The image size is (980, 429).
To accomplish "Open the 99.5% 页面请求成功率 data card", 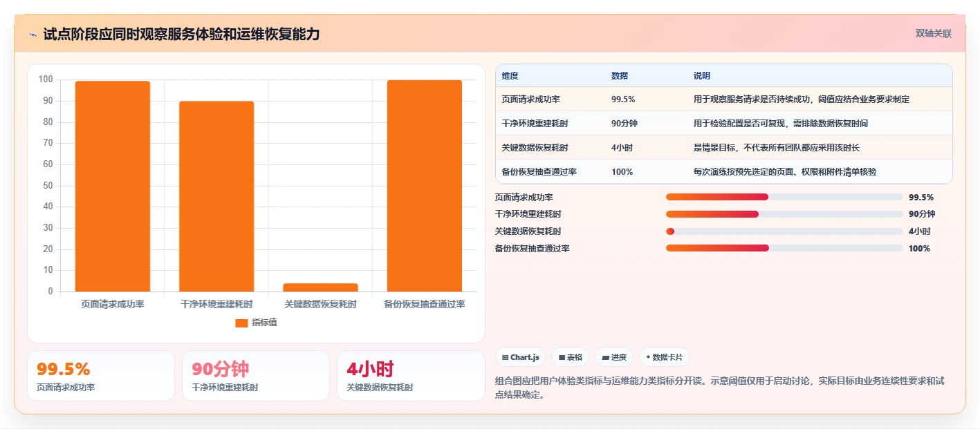I will 101,376.
